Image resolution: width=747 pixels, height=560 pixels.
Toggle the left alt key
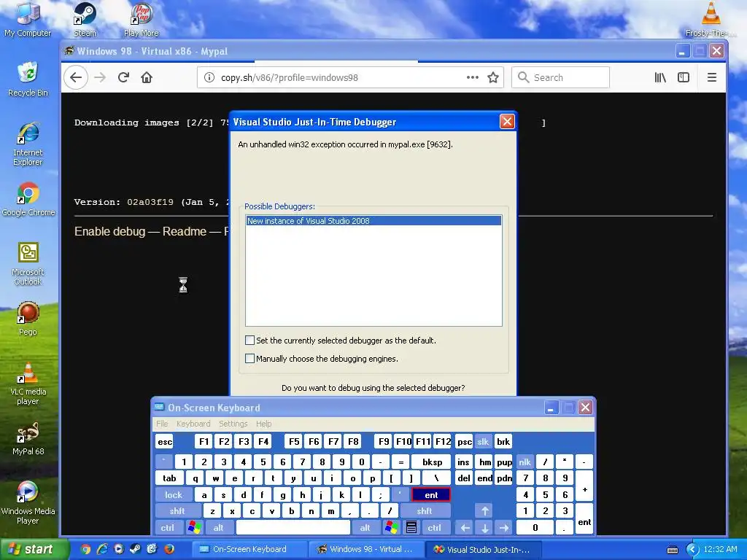[219, 528]
